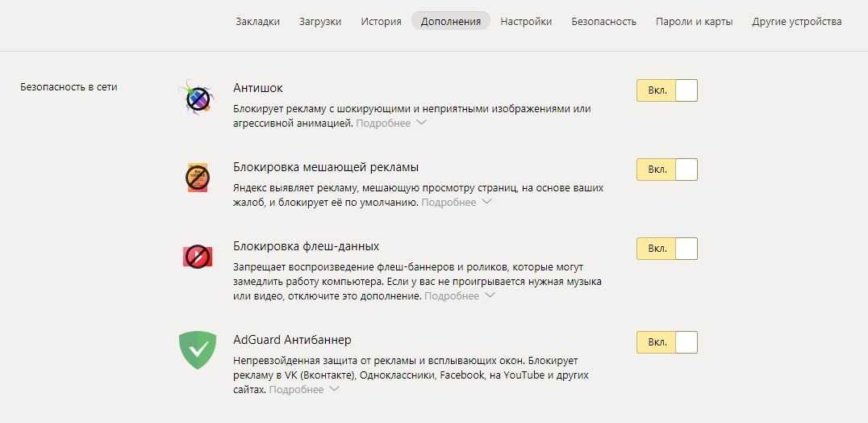Expand Подробнее under Блокировка флеш-данных
Viewport: 868px width, 423px height.
coord(460,296)
